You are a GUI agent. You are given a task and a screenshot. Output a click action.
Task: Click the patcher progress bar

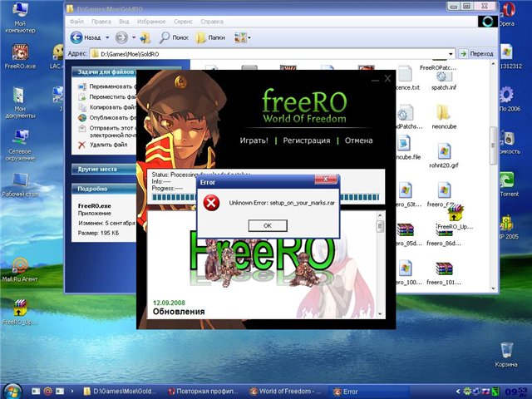(x=266, y=198)
